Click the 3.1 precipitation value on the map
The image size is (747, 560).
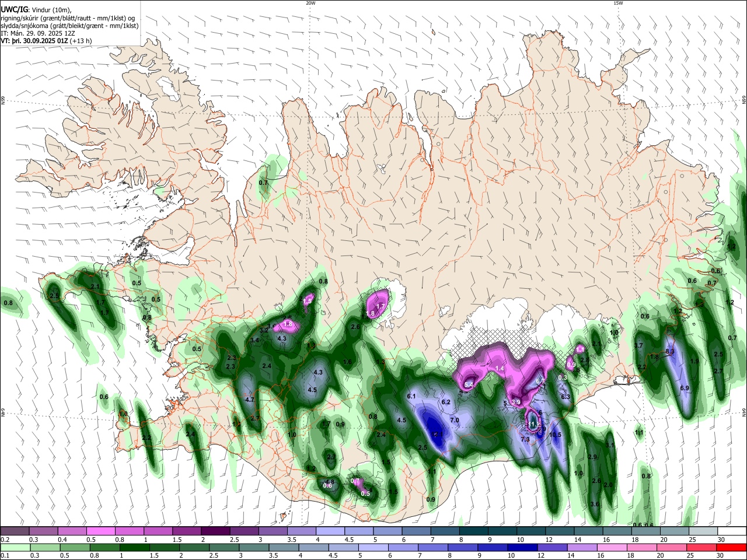pos(610,445)
